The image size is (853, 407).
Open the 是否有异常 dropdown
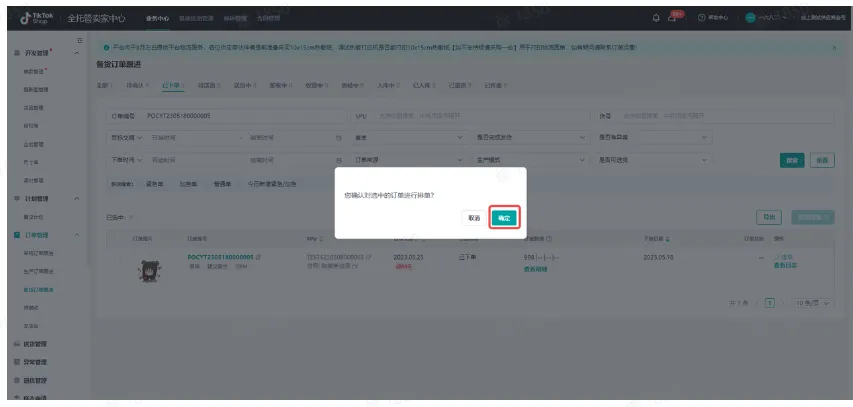(653, 138)
